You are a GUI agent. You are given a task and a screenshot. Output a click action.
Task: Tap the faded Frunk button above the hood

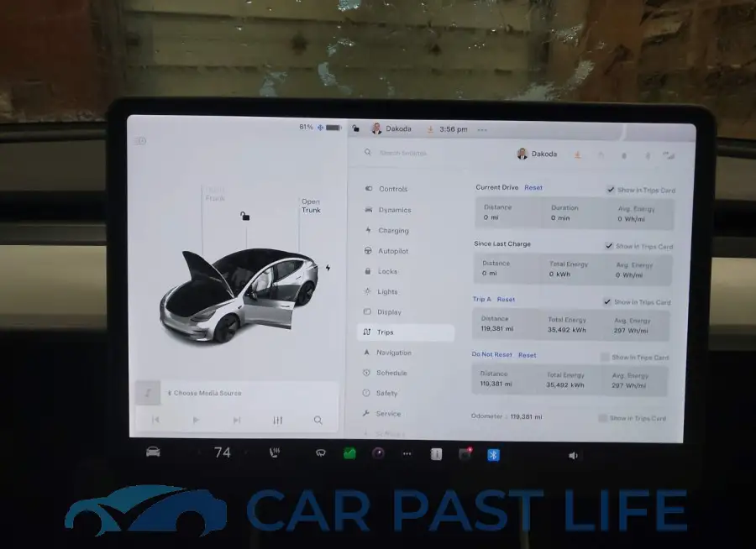coord(215,194)
